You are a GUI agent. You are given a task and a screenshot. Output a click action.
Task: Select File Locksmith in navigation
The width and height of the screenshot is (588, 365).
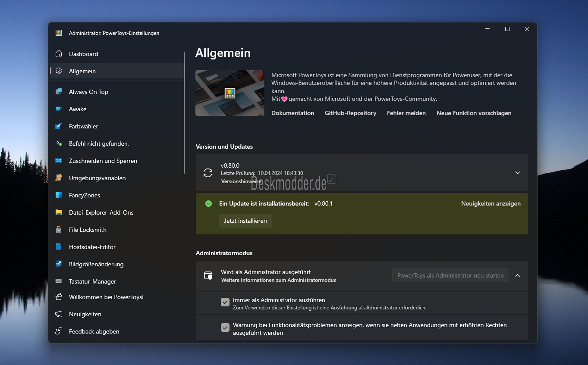click(x=117, y=230)
